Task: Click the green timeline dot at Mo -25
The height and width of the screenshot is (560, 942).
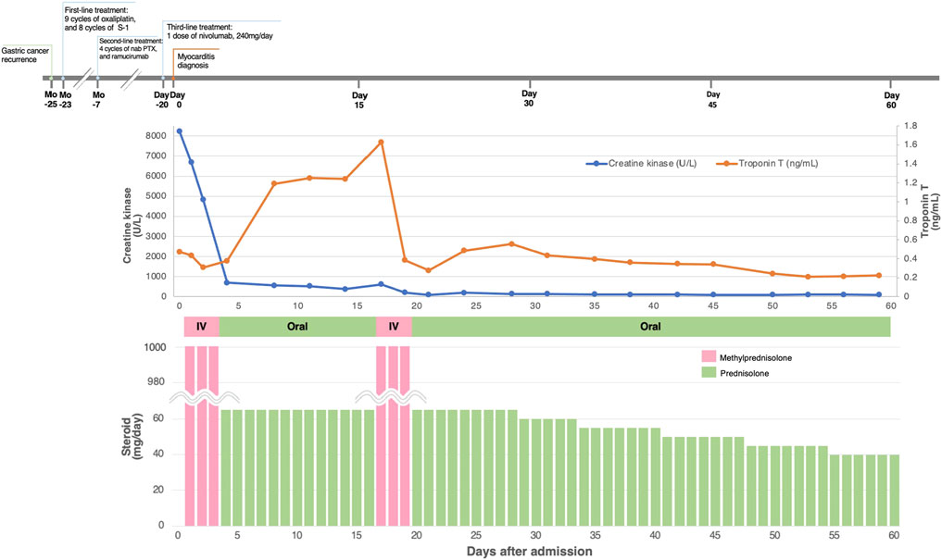Action: click(51, 78)
